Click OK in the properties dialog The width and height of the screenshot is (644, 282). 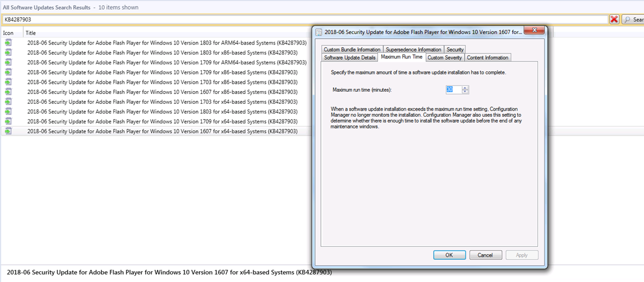coord(449,255)
